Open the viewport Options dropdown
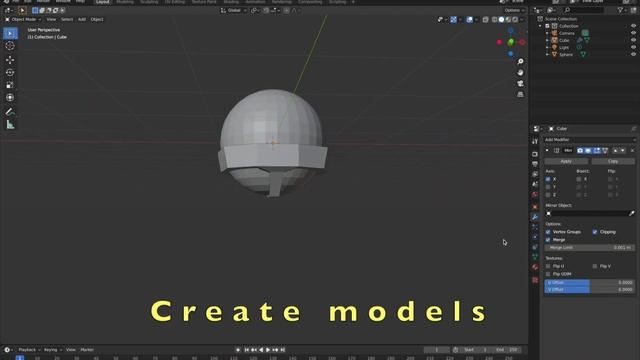Viewport: 640px width, 360px height. [x=514, y=10]
